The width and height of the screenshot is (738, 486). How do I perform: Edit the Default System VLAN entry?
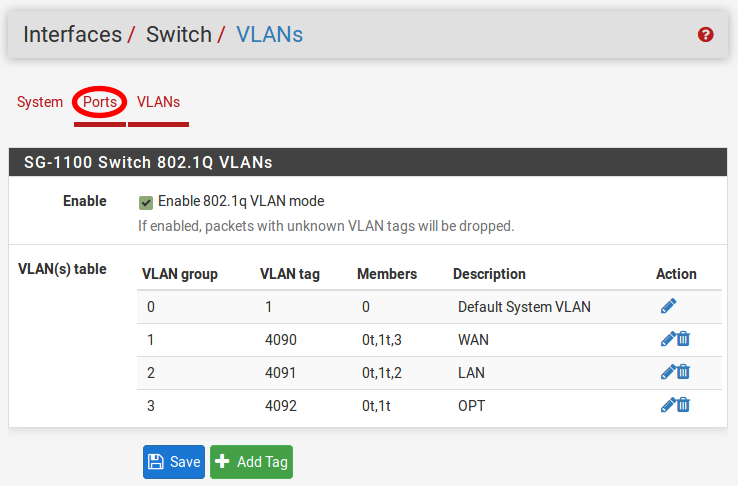click(669, 306)
